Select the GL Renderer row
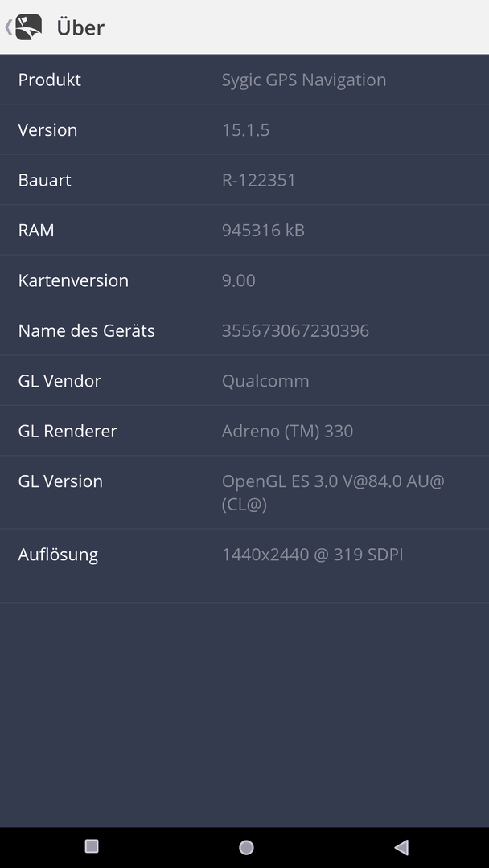Screen dimensions: 489x868 pyautogui.click(x=244, y=431)
